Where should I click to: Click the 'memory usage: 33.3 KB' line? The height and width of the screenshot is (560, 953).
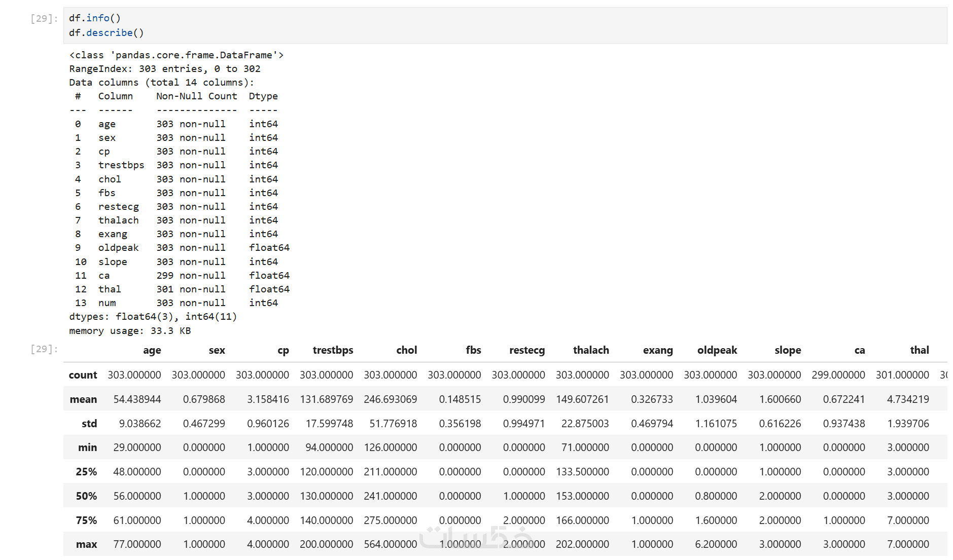coord(130,331)
